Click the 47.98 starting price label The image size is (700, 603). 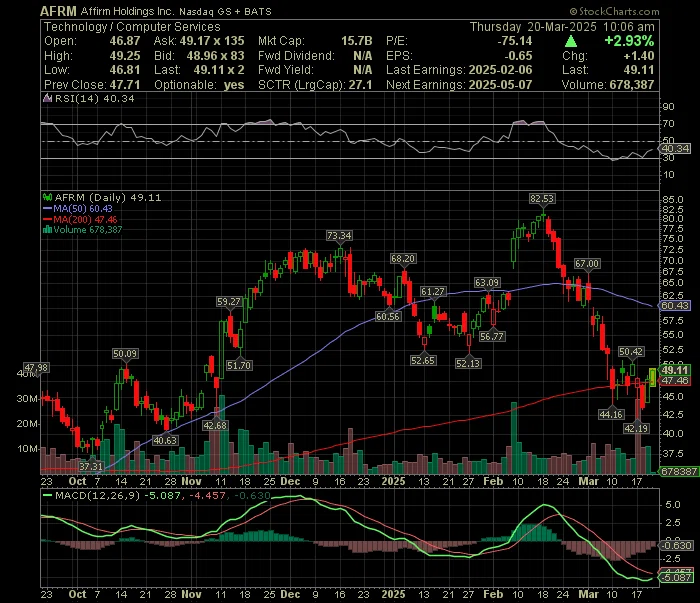click(36, 368)
